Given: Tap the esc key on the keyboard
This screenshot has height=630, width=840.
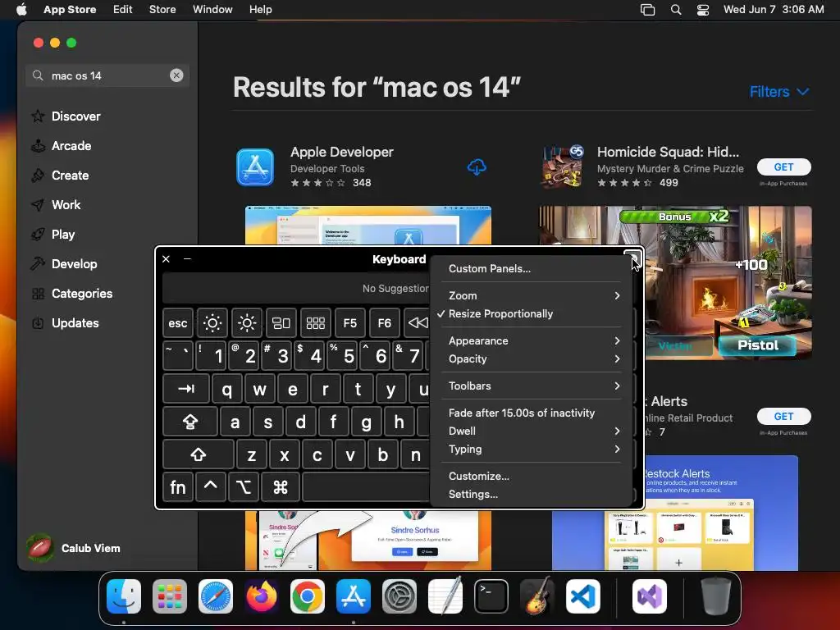Looking at the screenshot, I should [178, 323].
